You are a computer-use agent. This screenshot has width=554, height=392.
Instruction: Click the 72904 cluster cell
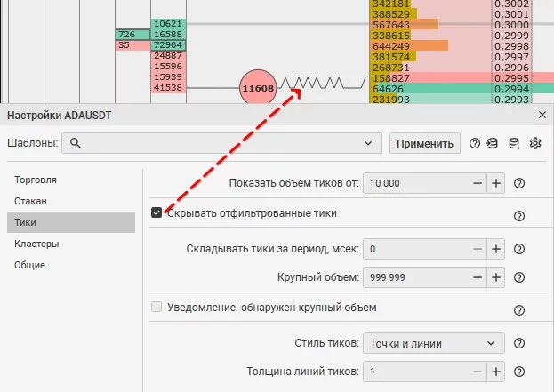pyautogui.click(x=168, y=44)
